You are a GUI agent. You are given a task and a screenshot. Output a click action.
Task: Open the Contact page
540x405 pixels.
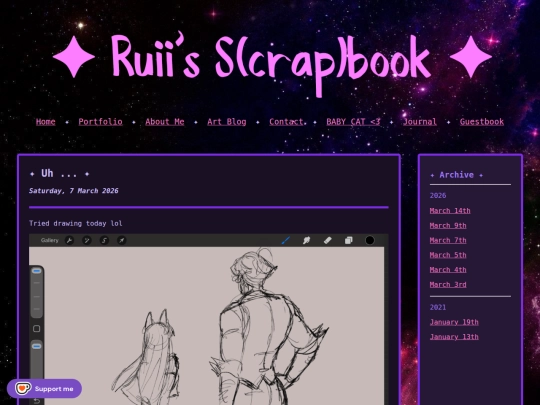point(286,122)
